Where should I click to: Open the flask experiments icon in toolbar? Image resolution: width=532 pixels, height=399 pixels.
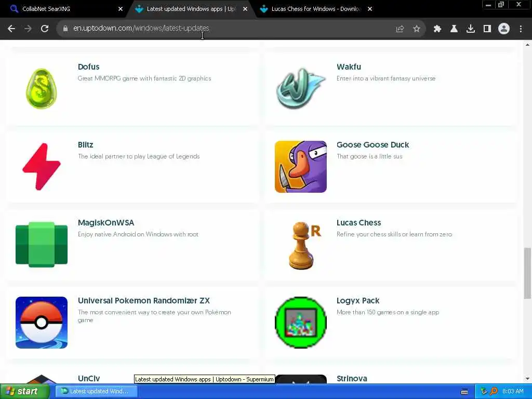click(x=454, y=29)
